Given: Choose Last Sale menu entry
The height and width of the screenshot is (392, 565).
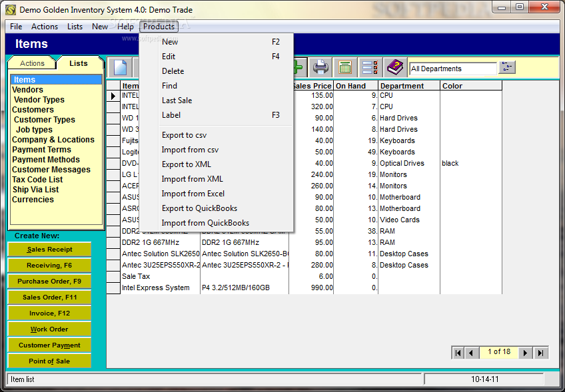Looking at the screenshot, I should pos(216,100).
